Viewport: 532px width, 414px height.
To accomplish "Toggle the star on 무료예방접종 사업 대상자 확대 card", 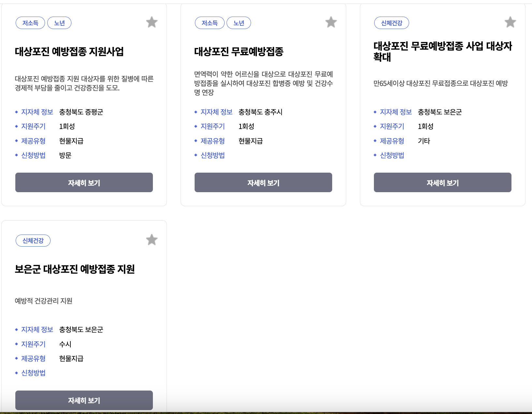I will click(x=510, y=22).
